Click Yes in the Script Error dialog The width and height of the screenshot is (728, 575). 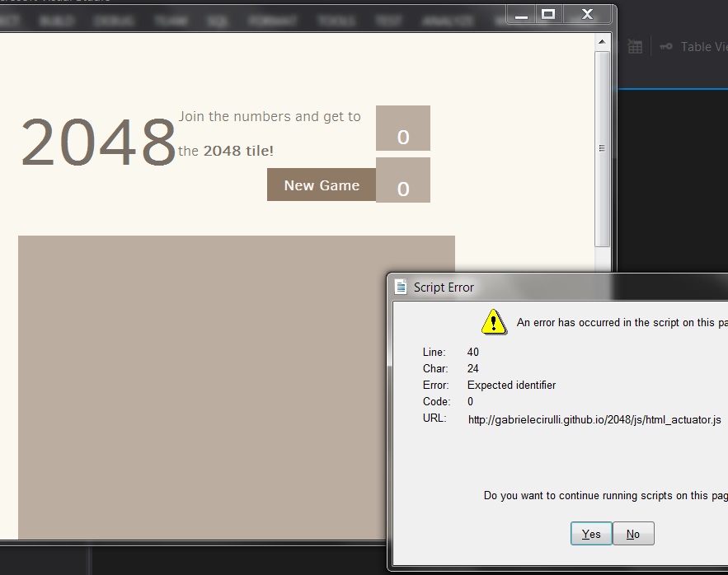click(591, 534)
